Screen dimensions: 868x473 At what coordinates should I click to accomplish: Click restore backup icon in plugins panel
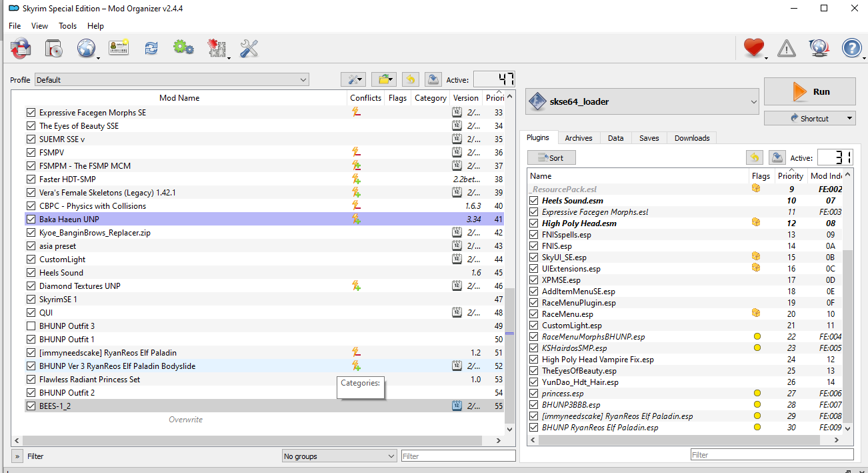tap(754, 157)
